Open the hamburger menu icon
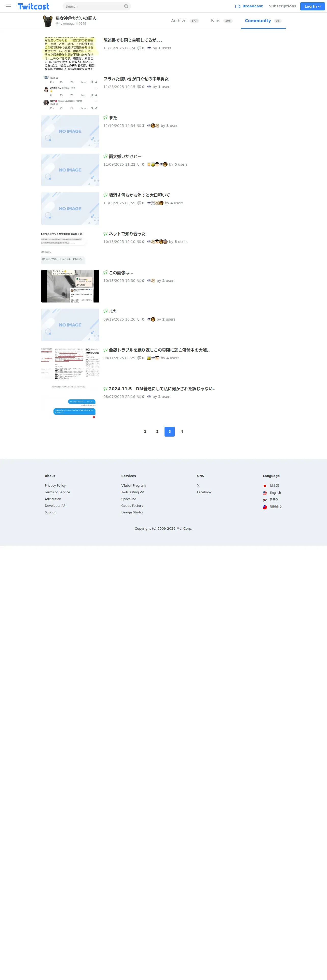This screenshot has width=327, height=980. (8, 6)
